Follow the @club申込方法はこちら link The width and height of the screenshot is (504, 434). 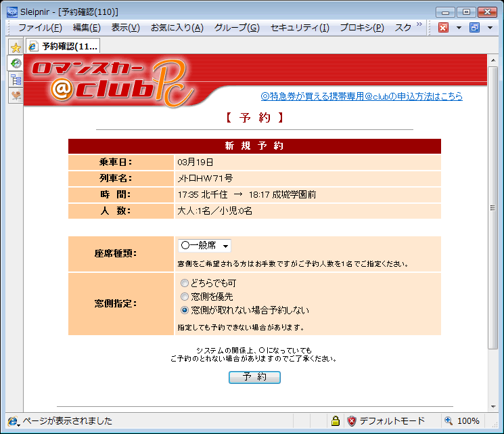tap(361, 96)
